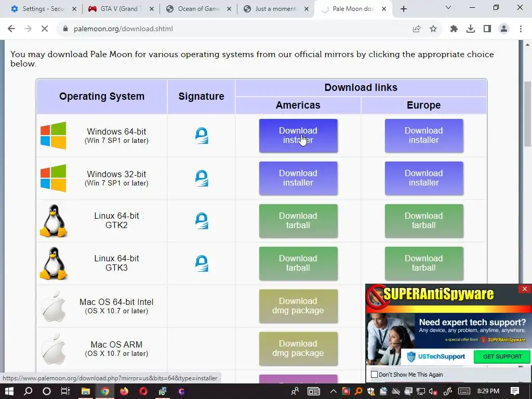532x399 pixels.
Task: Open File Explorer from the taskbar
Action: pyautogui.click(x=86, y=391)
